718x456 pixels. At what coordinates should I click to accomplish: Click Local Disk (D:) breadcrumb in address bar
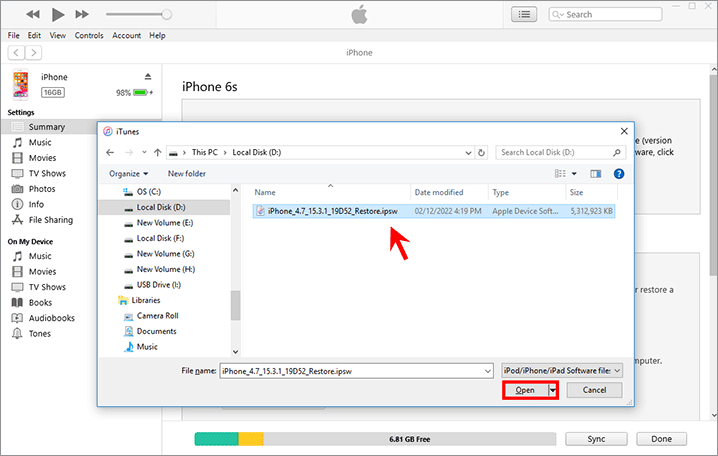tap(256, 152)
